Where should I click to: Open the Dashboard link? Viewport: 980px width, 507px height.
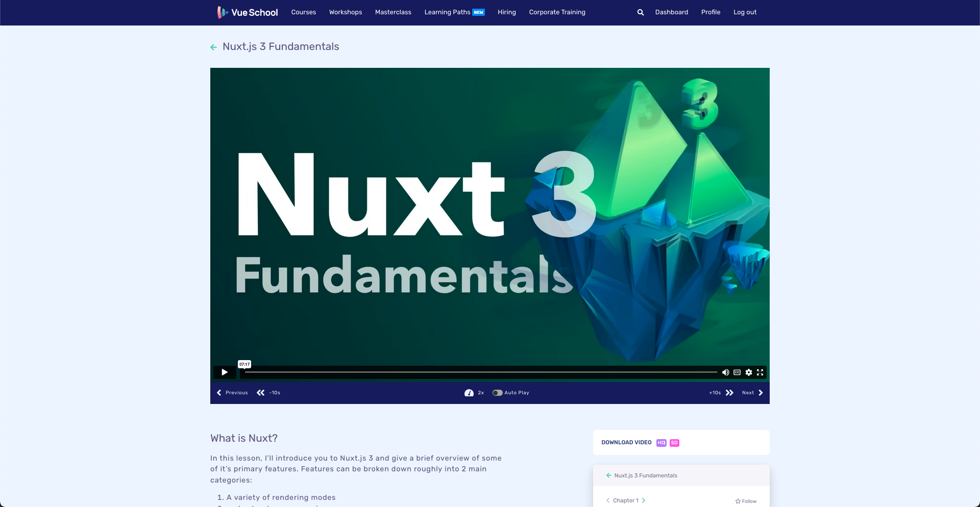pos(672,12)
